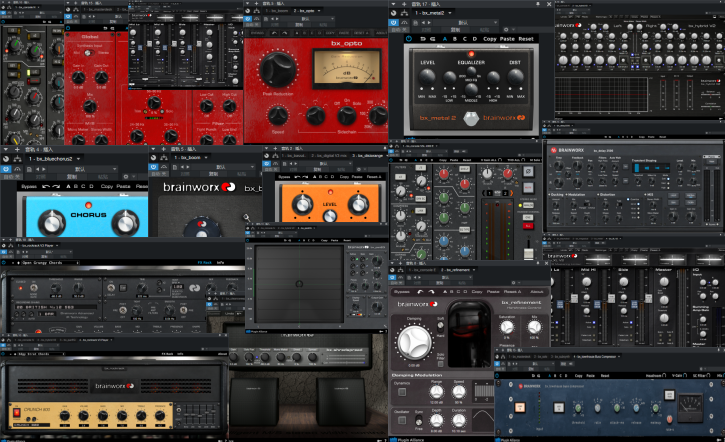Image resolution: width=725 pixels, height=442 pixels.
Task: Switch to 1 - bx_boom tab in bx_opto window
Action: (x=277, y=11)
